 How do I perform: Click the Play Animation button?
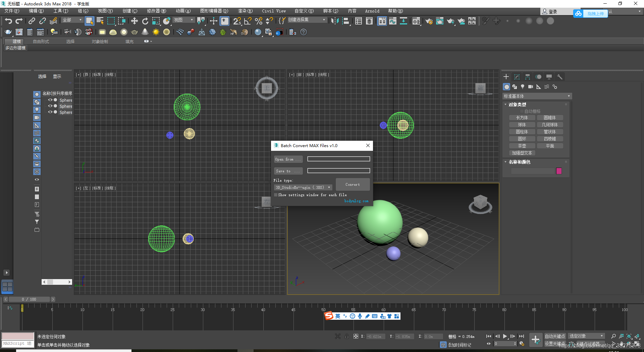coord(505,336)
